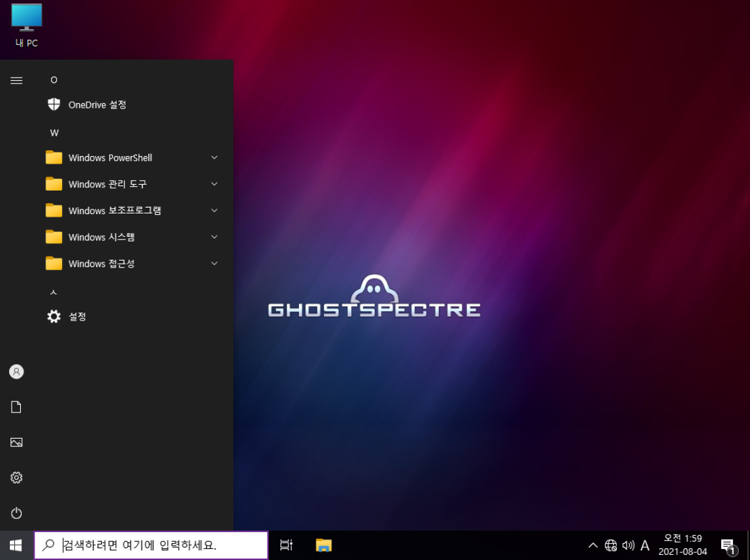Open Settings gear in Start sidebar
The width and height of the screenshot is (750, 560).
point(16,477)
